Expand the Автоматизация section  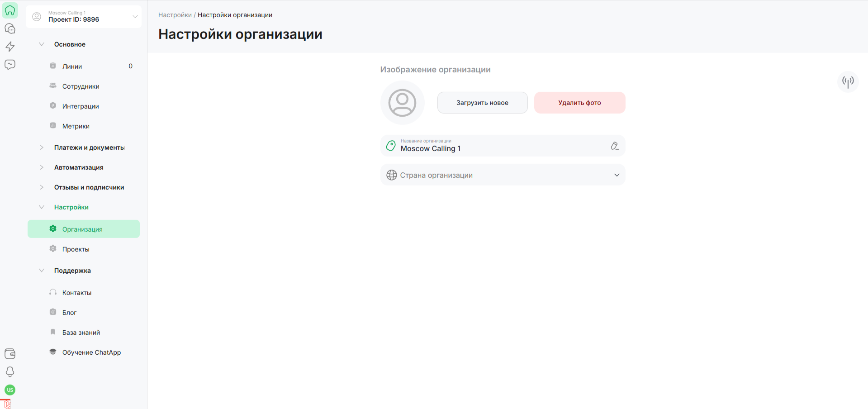pos(79,167)
